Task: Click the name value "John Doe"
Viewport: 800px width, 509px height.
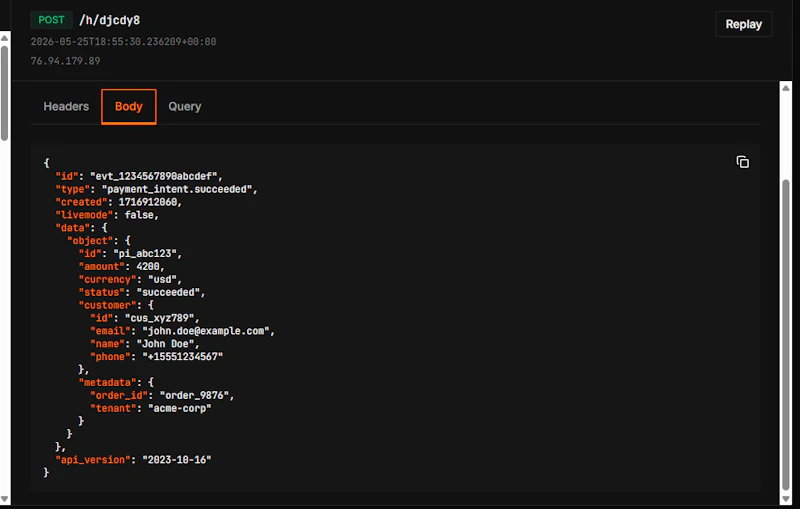Action: click(x=167, y=344)
